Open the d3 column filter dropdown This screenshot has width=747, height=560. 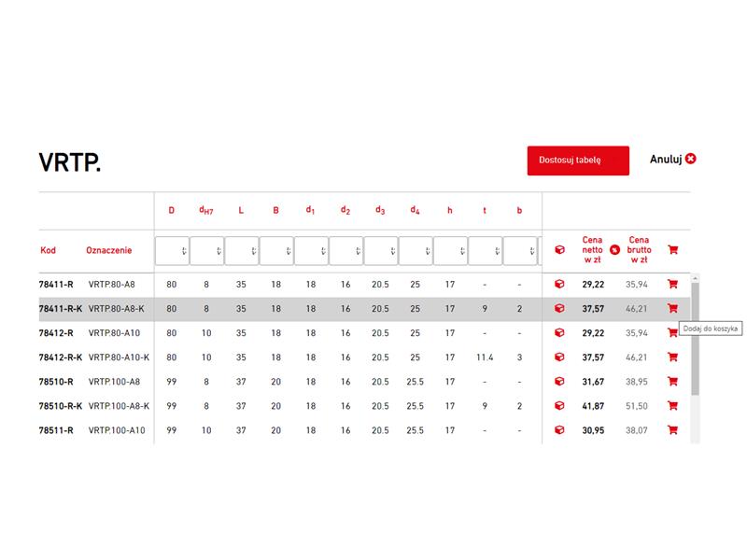click(x=381, y=251)
